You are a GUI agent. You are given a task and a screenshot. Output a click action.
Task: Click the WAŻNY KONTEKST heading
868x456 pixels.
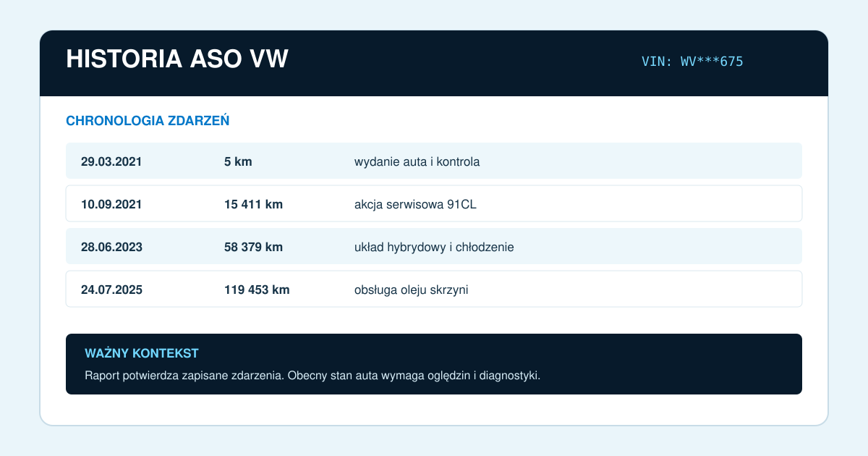click(x=142, y=353)
